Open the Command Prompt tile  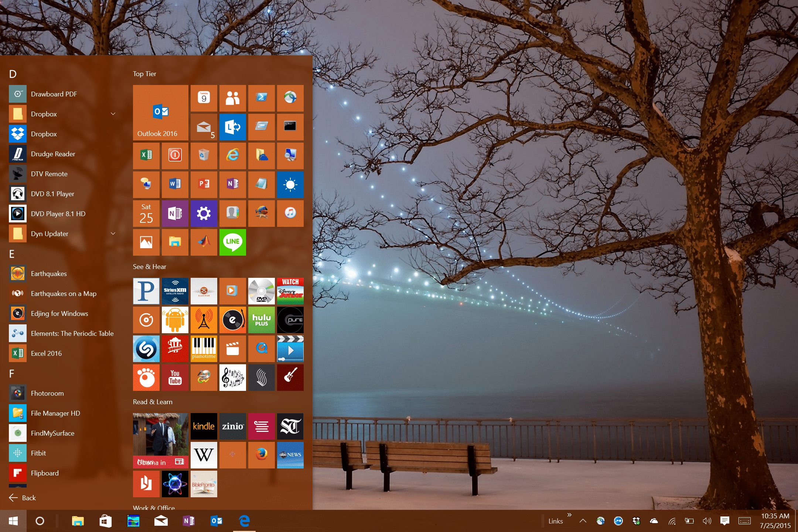coord(290,127)
